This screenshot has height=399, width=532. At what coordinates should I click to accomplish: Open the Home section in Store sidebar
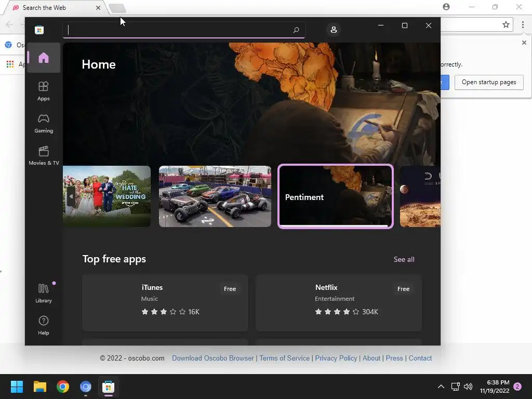[44, 58]
